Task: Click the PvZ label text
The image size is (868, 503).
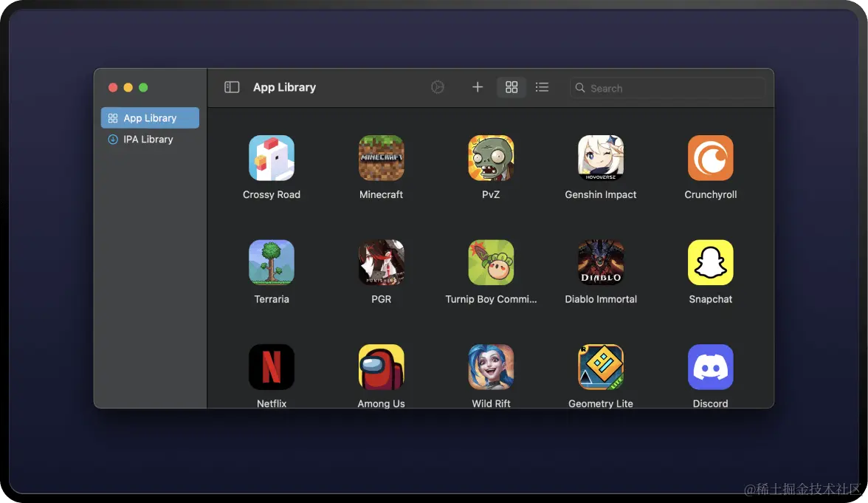Action: point(491,194)
